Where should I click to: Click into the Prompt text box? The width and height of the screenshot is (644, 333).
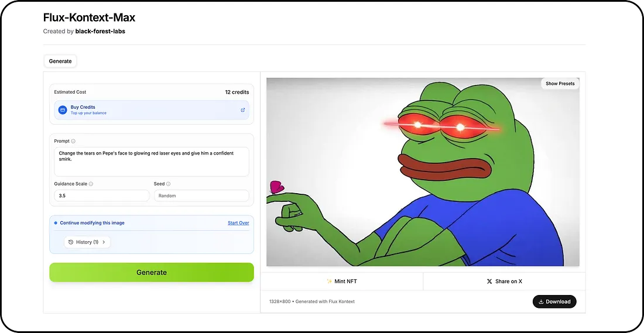click(x=152, y=162)
